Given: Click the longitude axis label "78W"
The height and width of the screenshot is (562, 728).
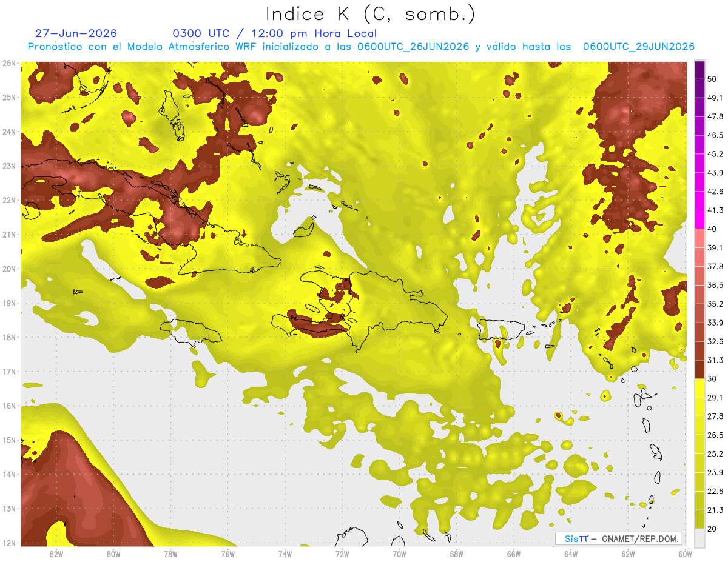Looking at the screenshot, I should coord(170,554).
